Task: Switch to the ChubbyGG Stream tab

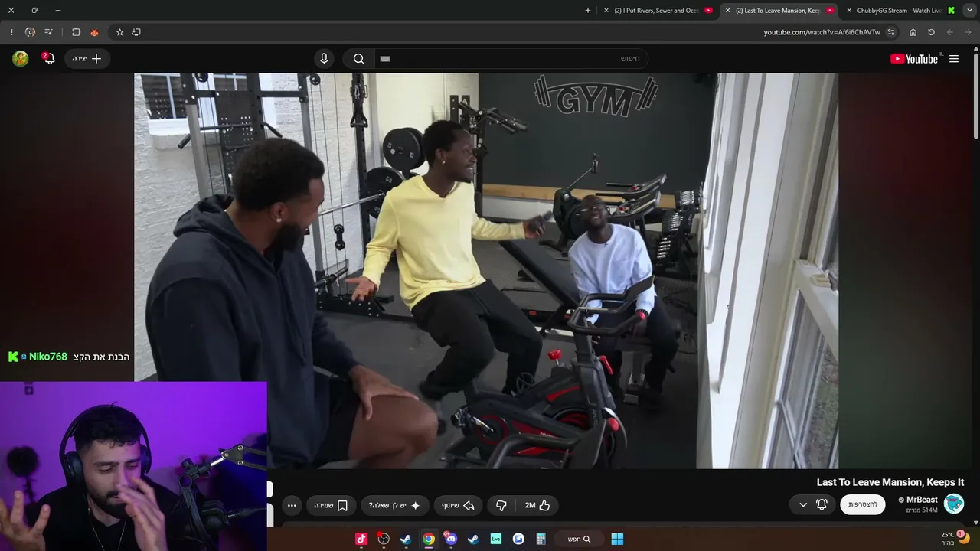Action: [900, 11]
